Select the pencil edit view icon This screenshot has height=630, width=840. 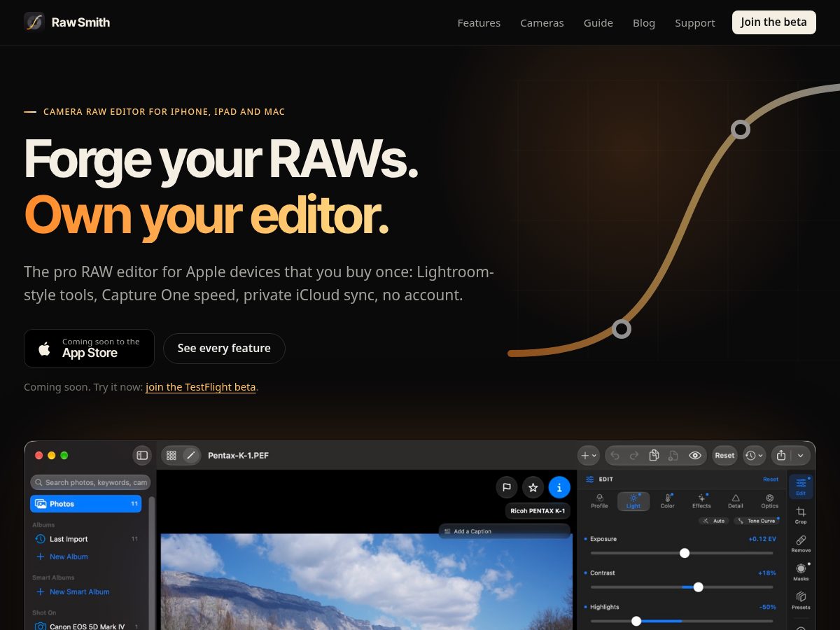[190, 456]
